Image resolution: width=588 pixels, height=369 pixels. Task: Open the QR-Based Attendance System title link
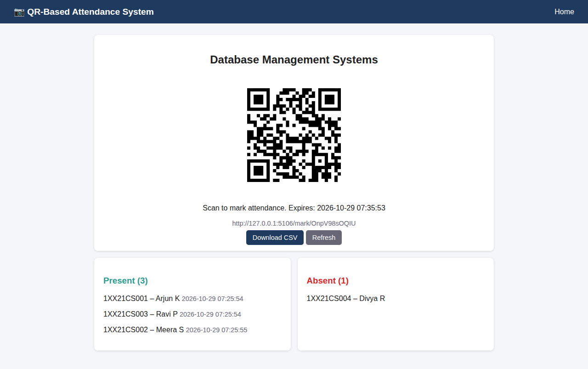coord(84,12)
